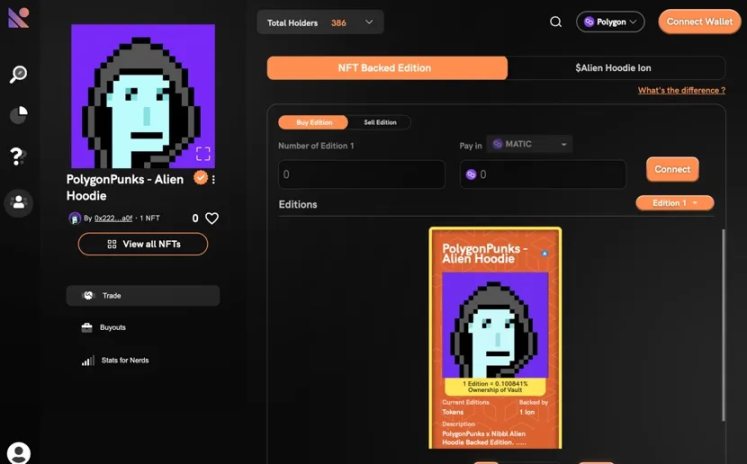Viewport: 747px width, 464px height.
Task: Click the PolygonPunks - Alien Hoodie collection title
Action: pyautogui.click(x=125, y=188)
